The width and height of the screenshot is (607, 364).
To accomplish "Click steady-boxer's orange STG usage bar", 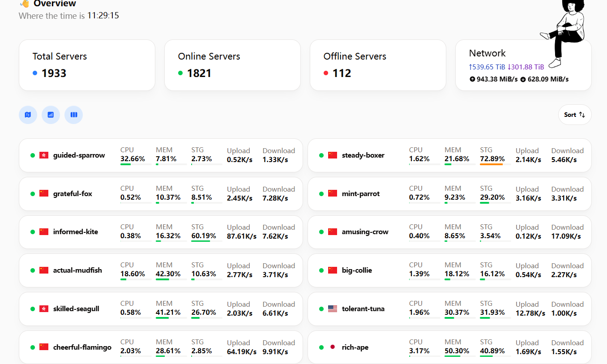I will point(492,164).
